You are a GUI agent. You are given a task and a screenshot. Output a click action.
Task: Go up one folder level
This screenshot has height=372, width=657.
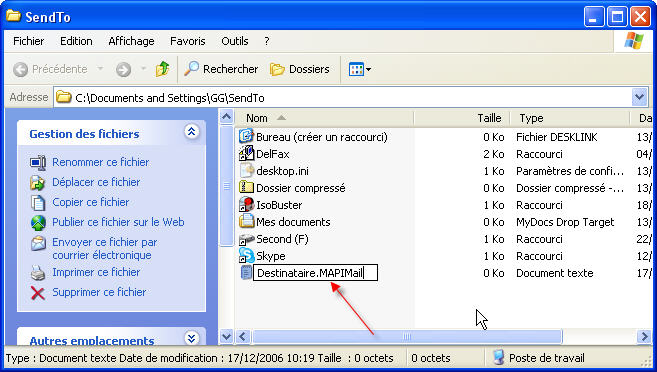(163, 69)
